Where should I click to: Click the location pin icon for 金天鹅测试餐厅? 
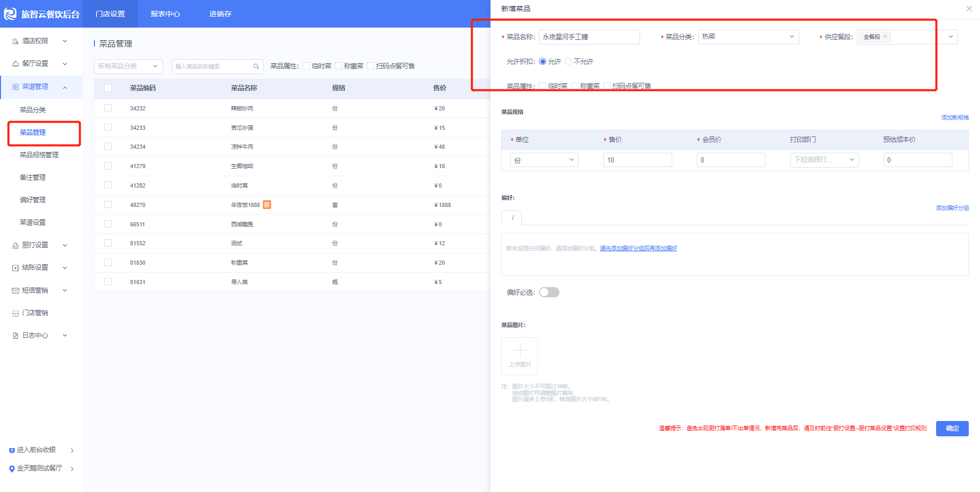click(12, 468)
